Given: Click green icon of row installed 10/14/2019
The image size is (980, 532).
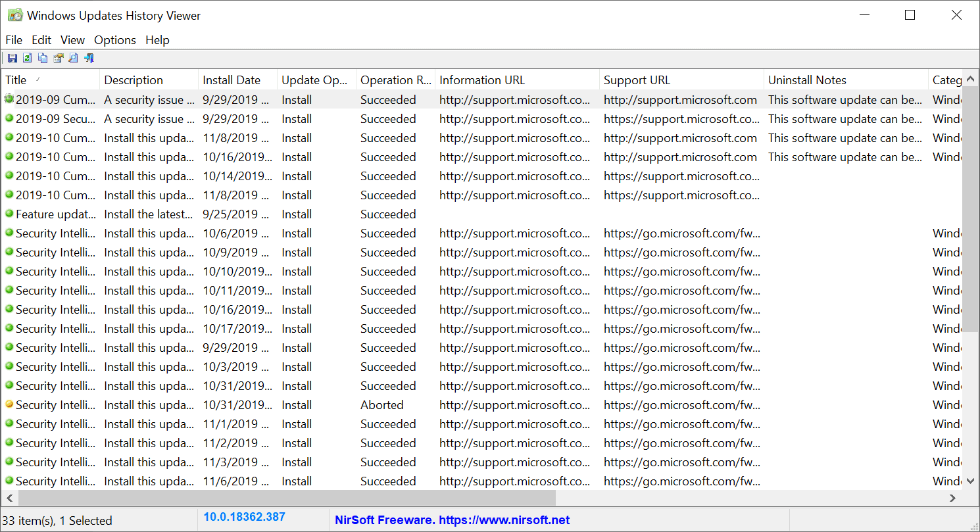Looking at the screenshot, I should tap(9, 176).
